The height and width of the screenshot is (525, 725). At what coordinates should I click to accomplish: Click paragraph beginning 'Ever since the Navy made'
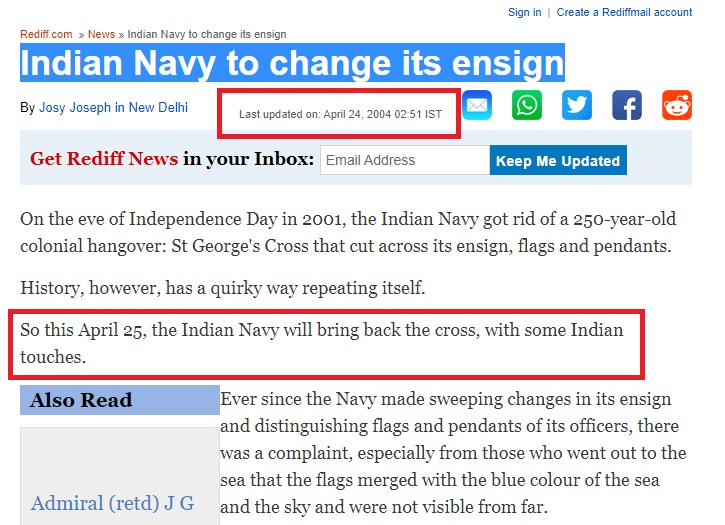[x=453, y=453]
